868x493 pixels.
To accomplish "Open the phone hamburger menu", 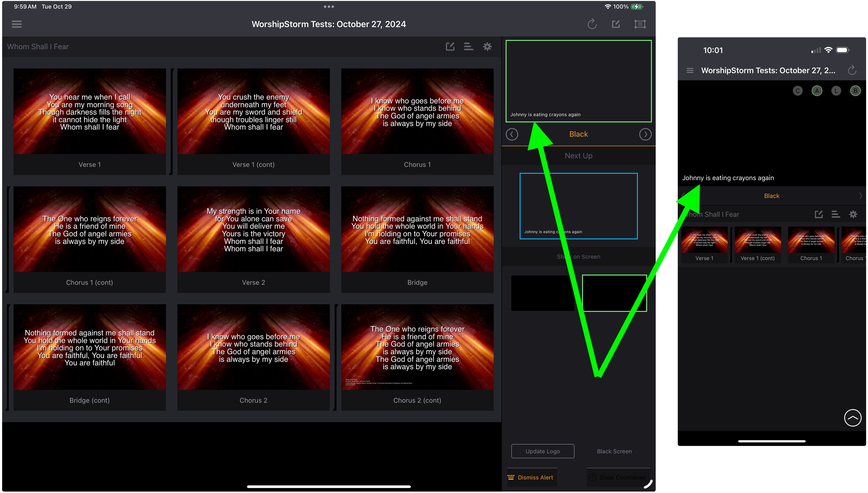I will 690,70.
